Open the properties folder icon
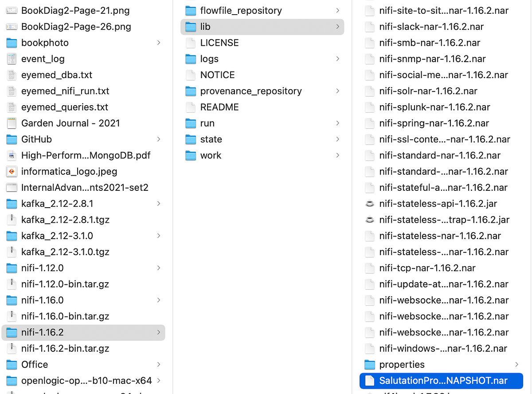The height and width of the screenshot is (394, 532). coord(369,364)
